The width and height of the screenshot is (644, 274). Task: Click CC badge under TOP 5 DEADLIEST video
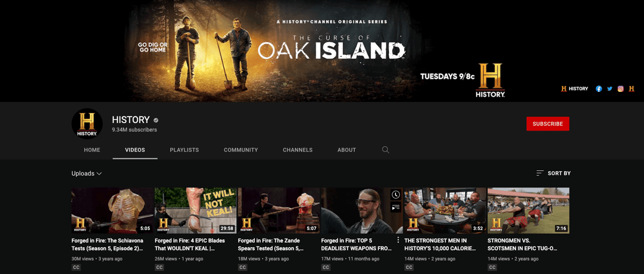point(326,267)
